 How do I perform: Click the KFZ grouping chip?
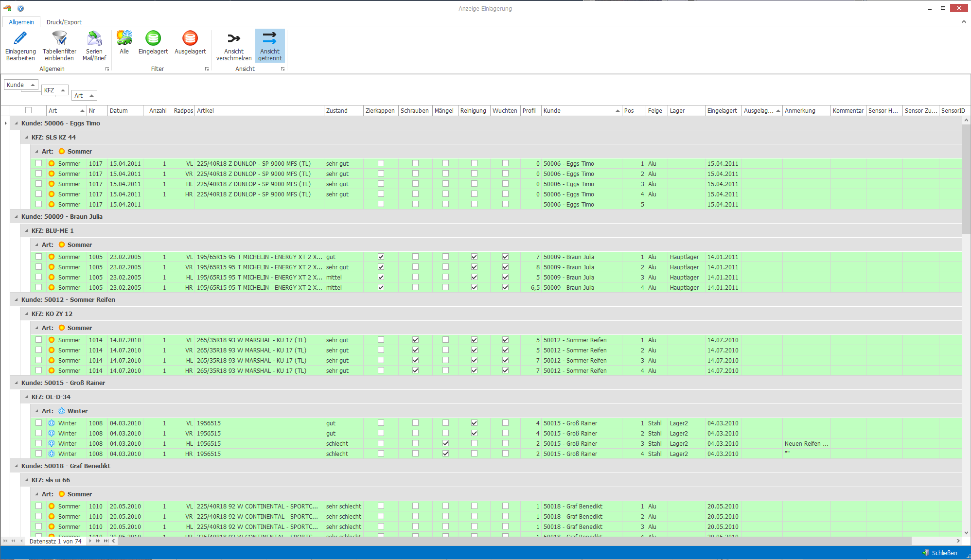click(54, 90)
